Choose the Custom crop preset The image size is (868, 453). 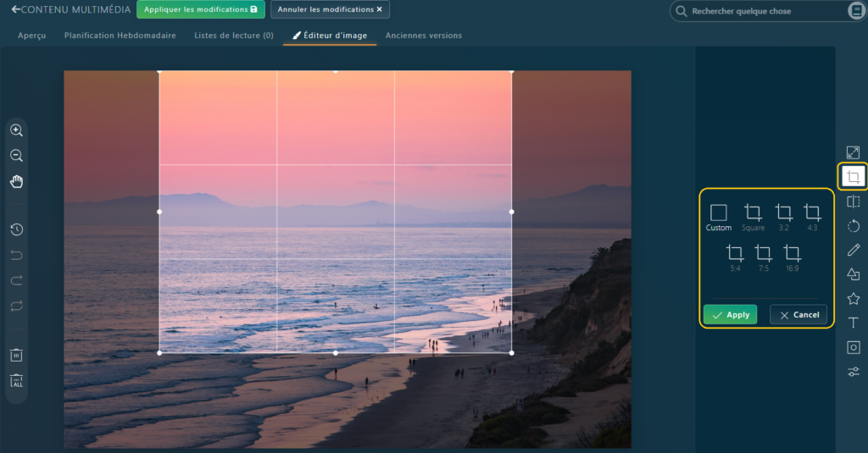(x=718, y=217)
